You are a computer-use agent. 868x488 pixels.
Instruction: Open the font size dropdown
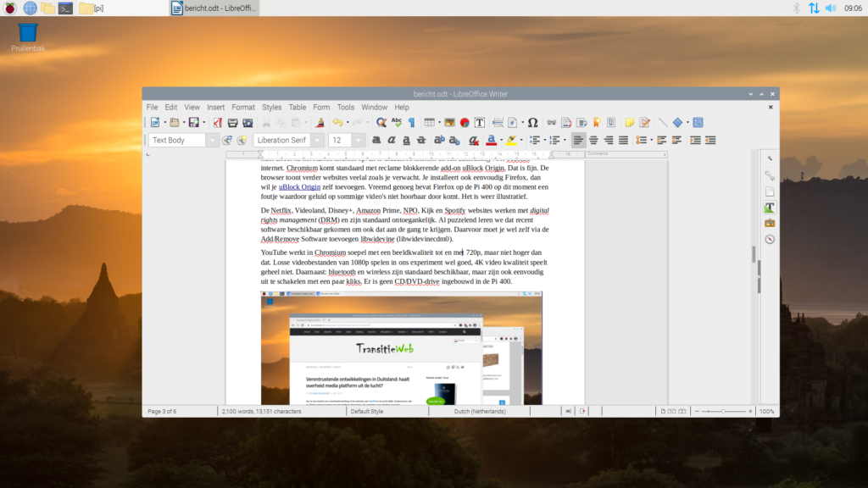[359, 140]
